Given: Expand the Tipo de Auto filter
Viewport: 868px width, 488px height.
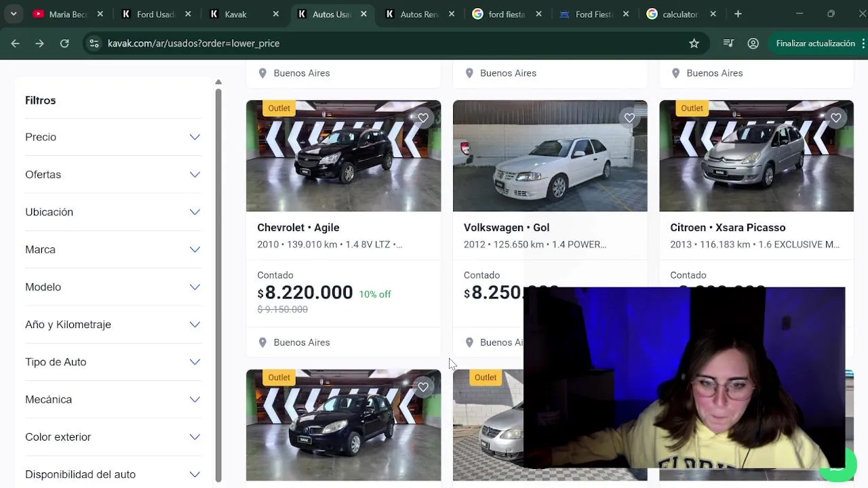Looking at the screenshot, I should point(113,362).
